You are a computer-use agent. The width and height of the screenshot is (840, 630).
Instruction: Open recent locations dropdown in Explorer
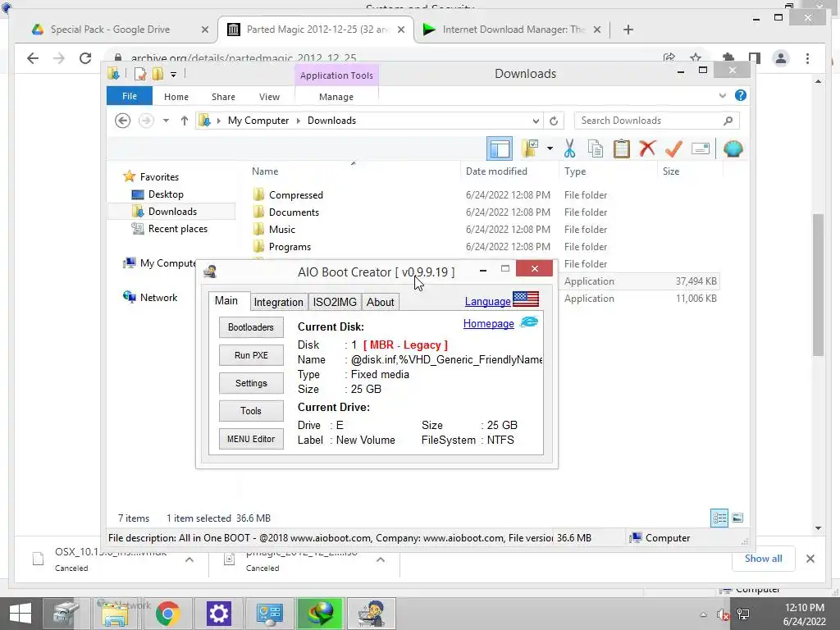166,121
